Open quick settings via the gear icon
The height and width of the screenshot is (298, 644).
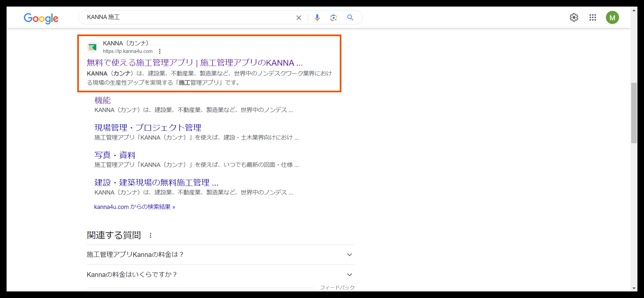(x=574, y=17)
